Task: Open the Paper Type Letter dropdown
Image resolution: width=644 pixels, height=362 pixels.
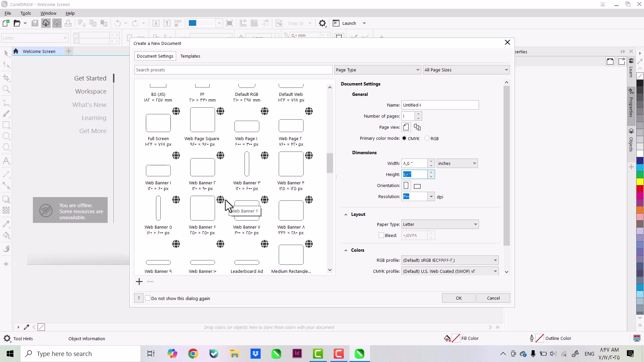Action: coord(440,224)
